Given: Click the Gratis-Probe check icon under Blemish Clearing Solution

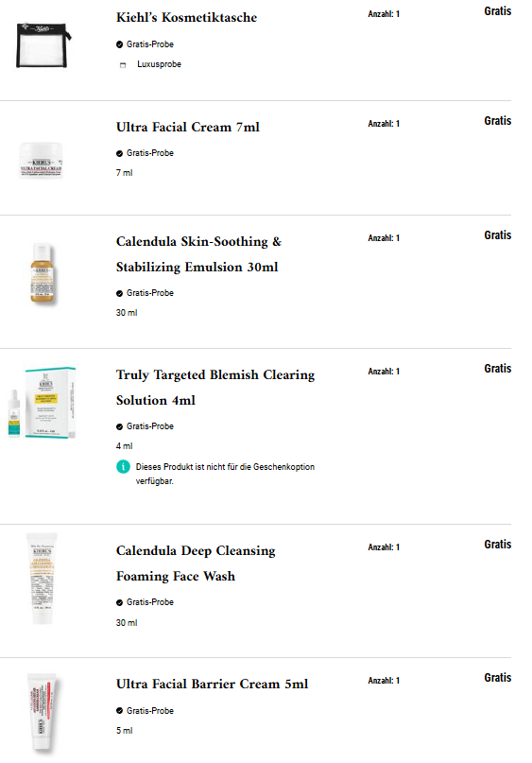Looking at the screenshot, I should 119,426.
